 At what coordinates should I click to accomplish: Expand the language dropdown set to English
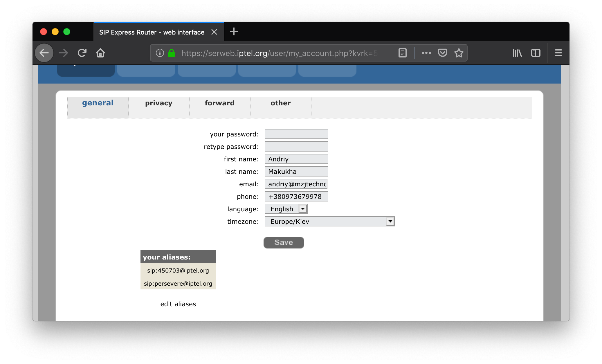click(x=286, y=209)
